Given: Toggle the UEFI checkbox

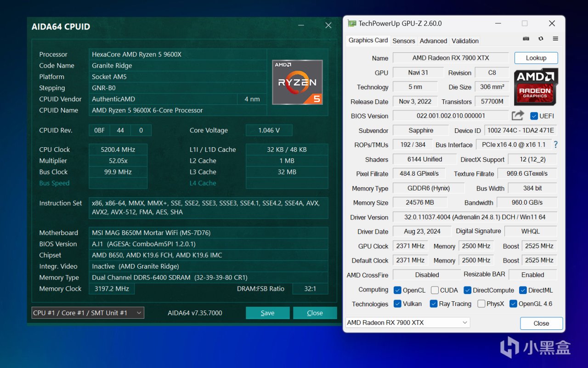Looking at the screenshot, I should pyautogui.click(x=534, y=116).
